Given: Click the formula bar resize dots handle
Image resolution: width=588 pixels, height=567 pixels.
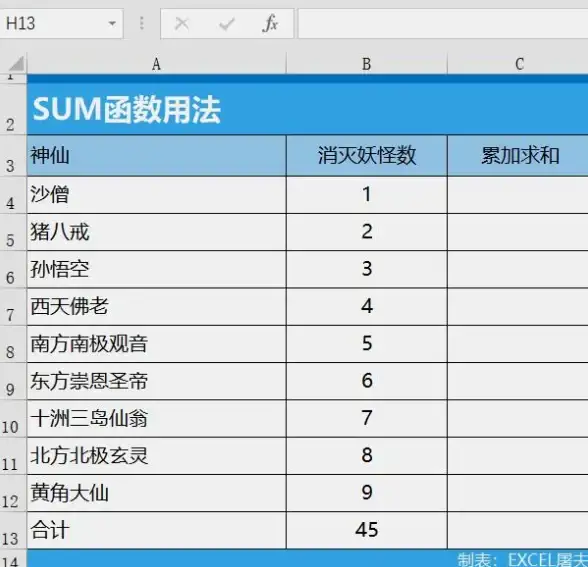Looking at the screenshot, I should pyautogui.click(x=141, y=24).
